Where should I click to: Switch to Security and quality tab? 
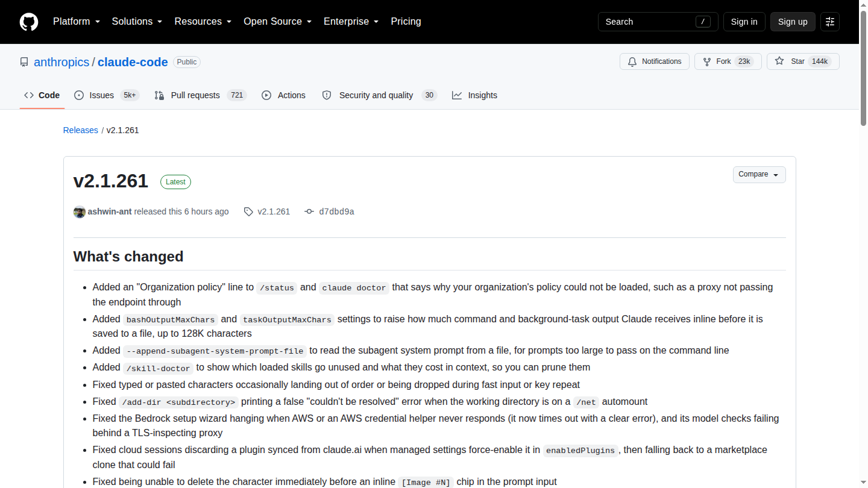(x=380, y=95)
